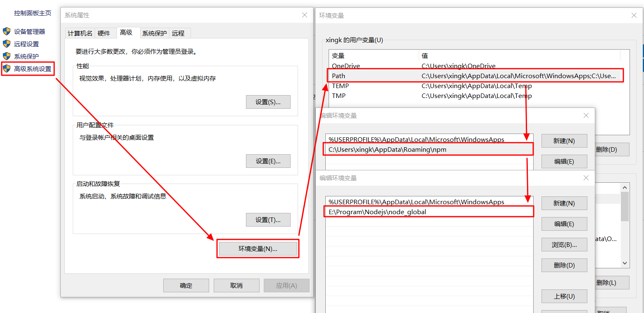
Task: Click the 高级系统设置 shield icon
Action: point(7,69)
